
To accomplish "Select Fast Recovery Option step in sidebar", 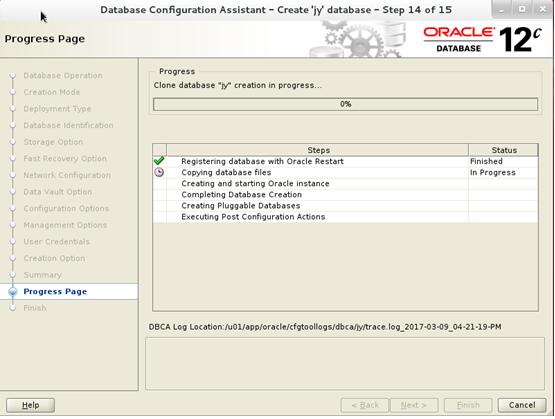I will [x=65, y=159].
